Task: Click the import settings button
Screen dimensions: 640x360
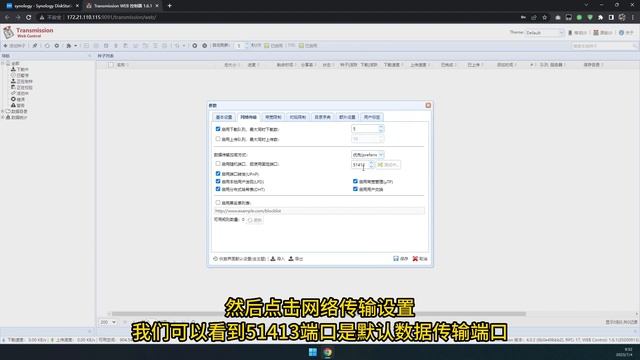Action: [x=278, y=259]
